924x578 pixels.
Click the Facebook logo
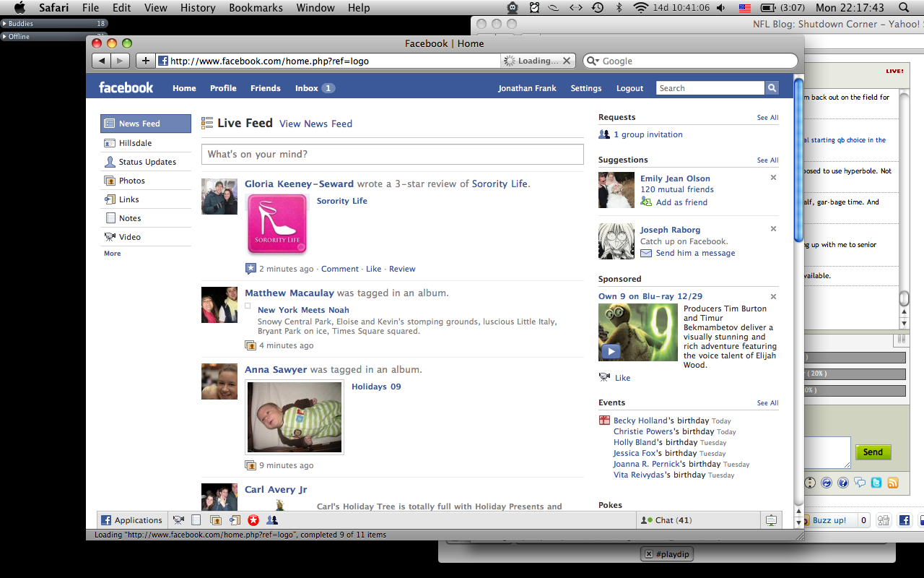[x=126, y=87]
